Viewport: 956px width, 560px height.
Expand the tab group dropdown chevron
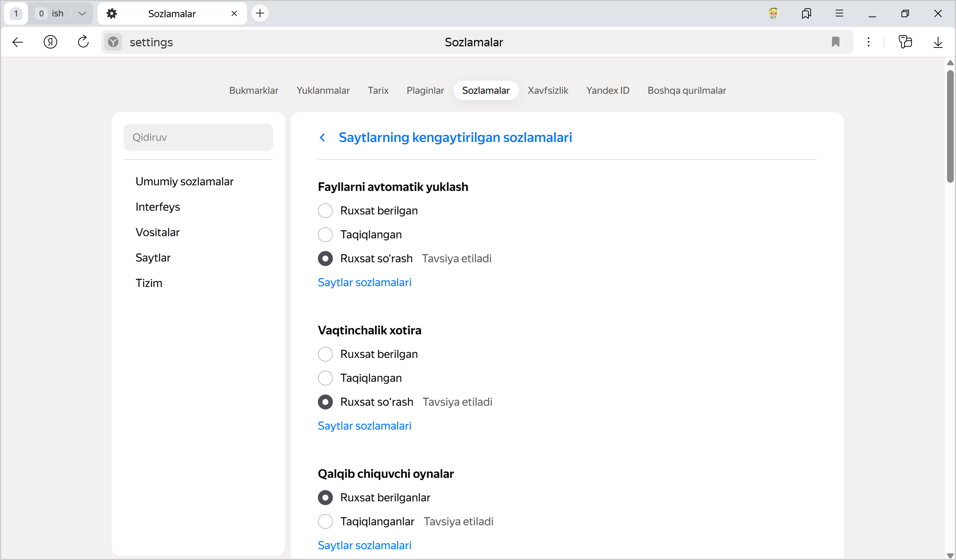pyautogui.click(x=82, y=14)
